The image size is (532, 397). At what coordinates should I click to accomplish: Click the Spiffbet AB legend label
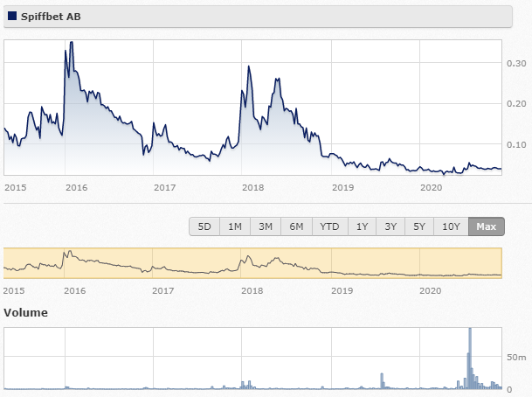click(x=51, y=17)
